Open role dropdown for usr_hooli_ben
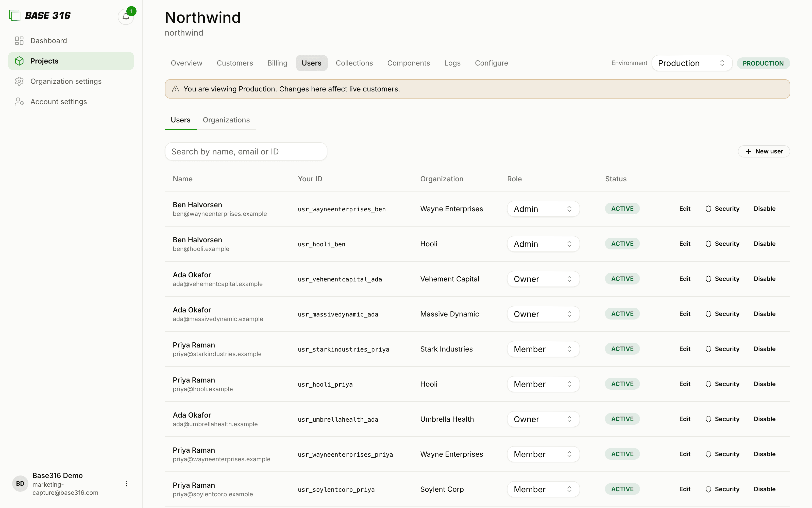 [543, 244]
